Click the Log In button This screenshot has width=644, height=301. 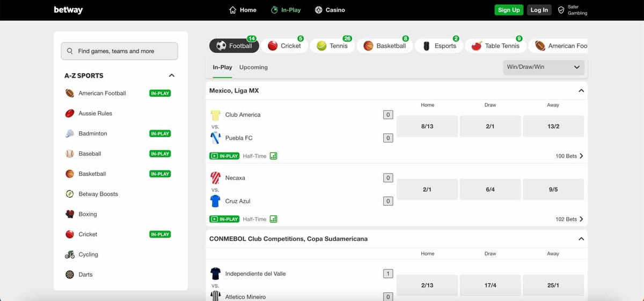pos(539,10)
